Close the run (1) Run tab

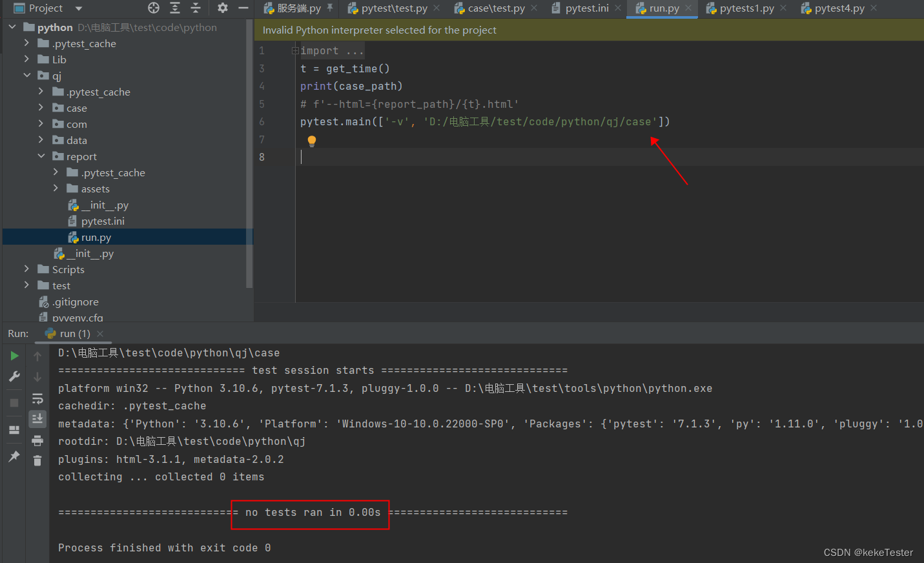tap(100, 334)
